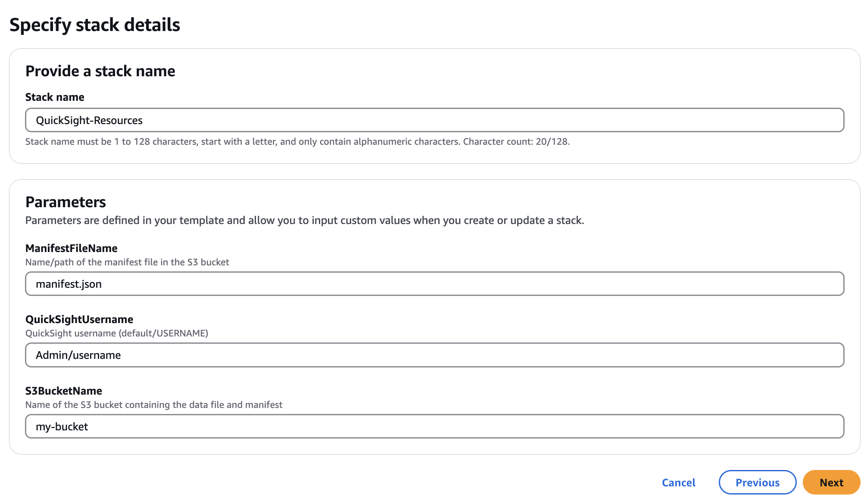Click the stack name rules hint text
Screen dimensions: 867x504
point(241,142)
